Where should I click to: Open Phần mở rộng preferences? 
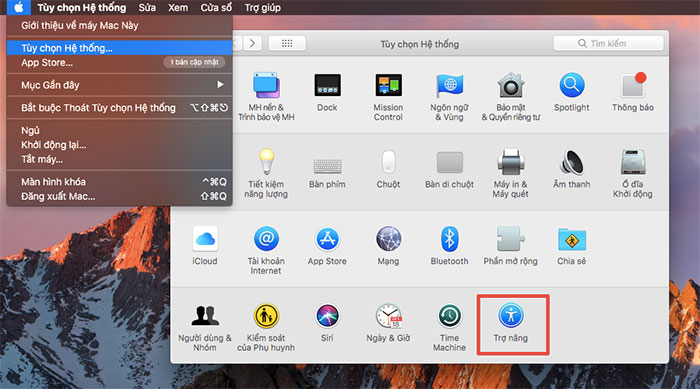[510, 246]
